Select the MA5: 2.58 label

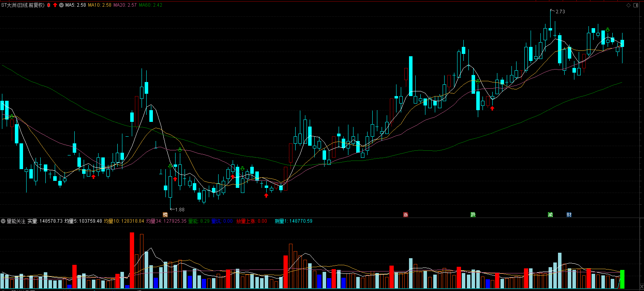[x=75, y=5]
